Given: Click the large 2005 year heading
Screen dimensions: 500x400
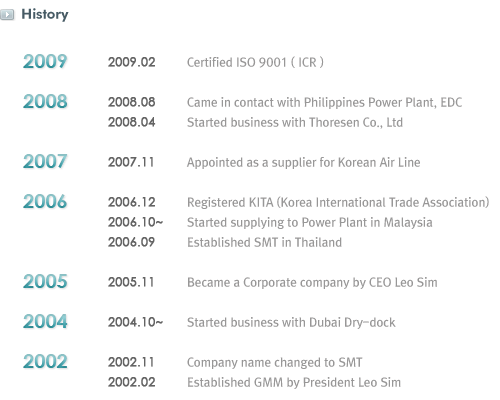Looking at the screenshot, I should [x=45, y=282].
